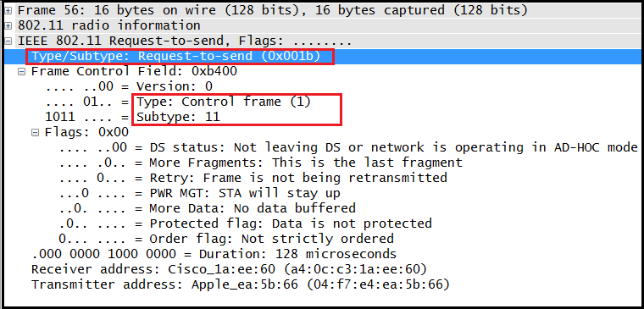
Task: Select the Transmitter address Apple_ea:5b:66 row
Action: [x=241, y=284]
